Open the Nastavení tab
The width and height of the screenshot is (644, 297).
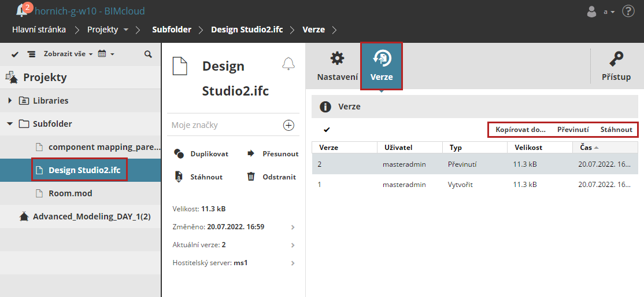click(337, 65)
